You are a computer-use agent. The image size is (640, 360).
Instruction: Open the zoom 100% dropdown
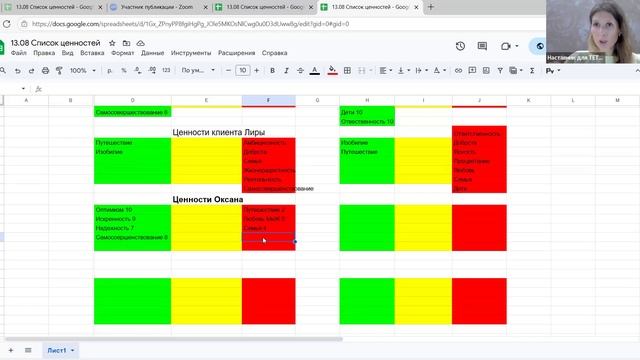point(82,71)
